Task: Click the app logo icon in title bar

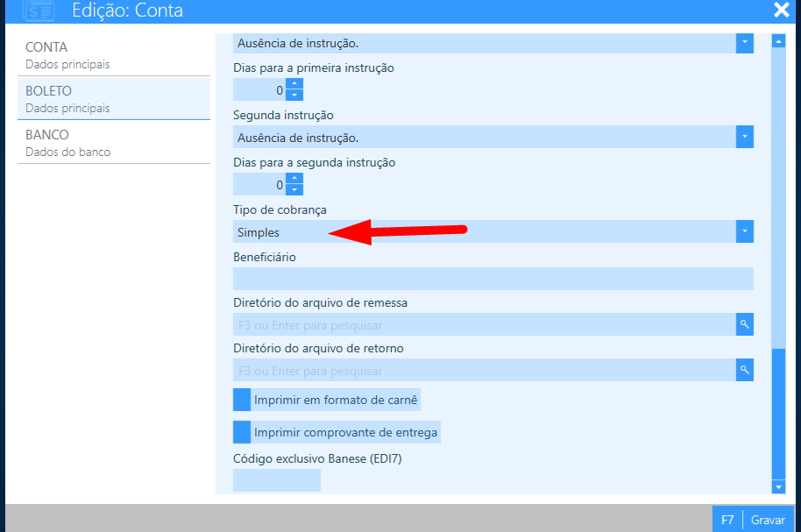Action: coord(38,11)
